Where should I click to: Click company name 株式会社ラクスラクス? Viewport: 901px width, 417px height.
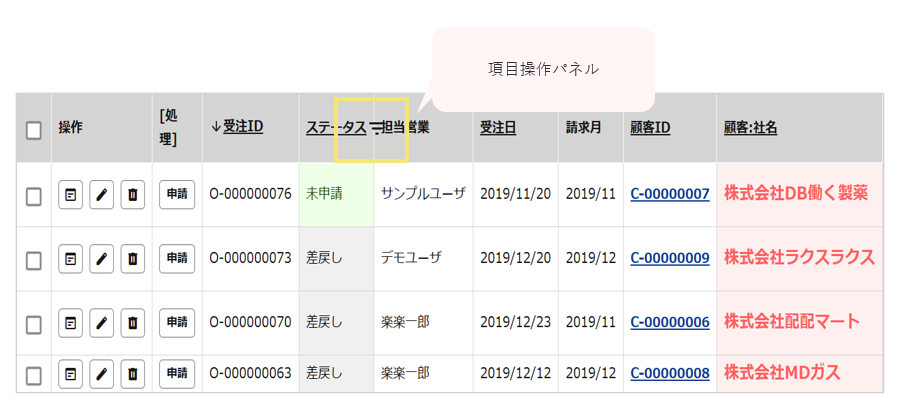pyautogui.click(x=799, y=257)
